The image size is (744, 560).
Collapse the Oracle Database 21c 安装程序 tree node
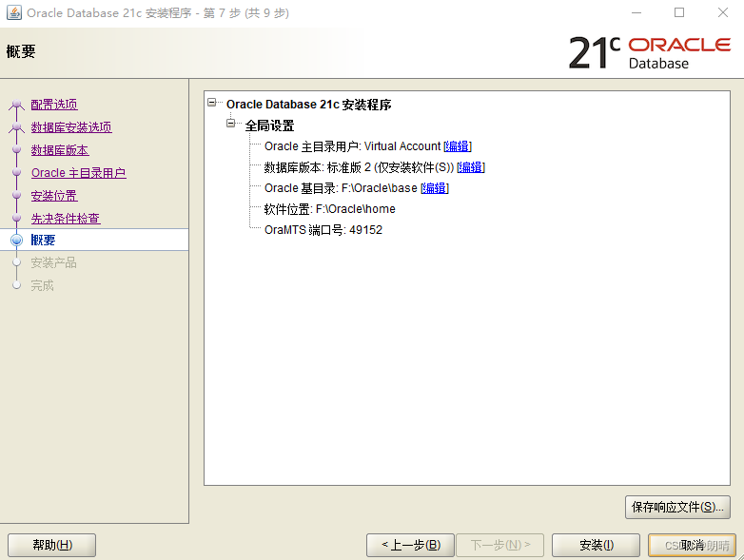pos(212,103)
